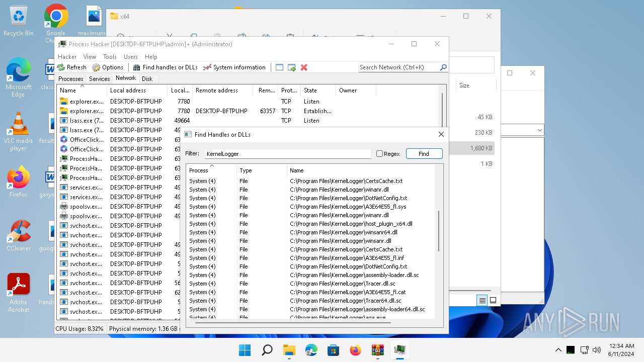
Task: Sort network list by Owner column
Action: (x=356, y=90)
